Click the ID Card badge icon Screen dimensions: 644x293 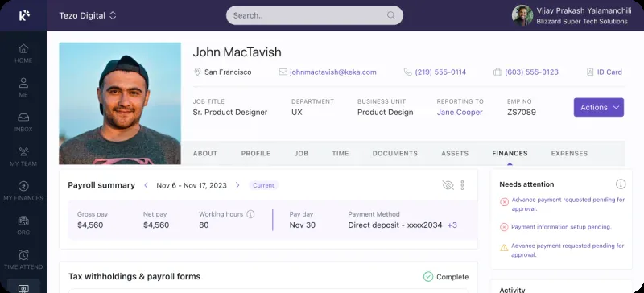(x=590, y=72)
